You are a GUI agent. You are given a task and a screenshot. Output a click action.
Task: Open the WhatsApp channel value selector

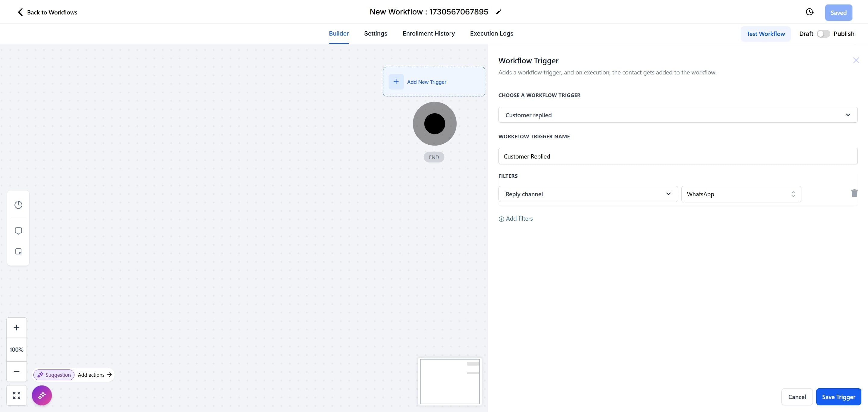coord(741,194)
